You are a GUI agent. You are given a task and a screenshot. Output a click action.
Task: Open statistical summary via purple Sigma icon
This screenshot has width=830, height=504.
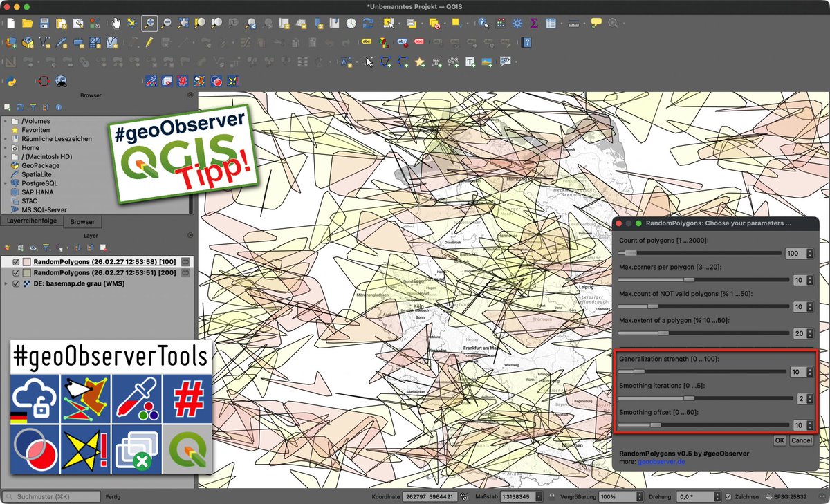534,24
